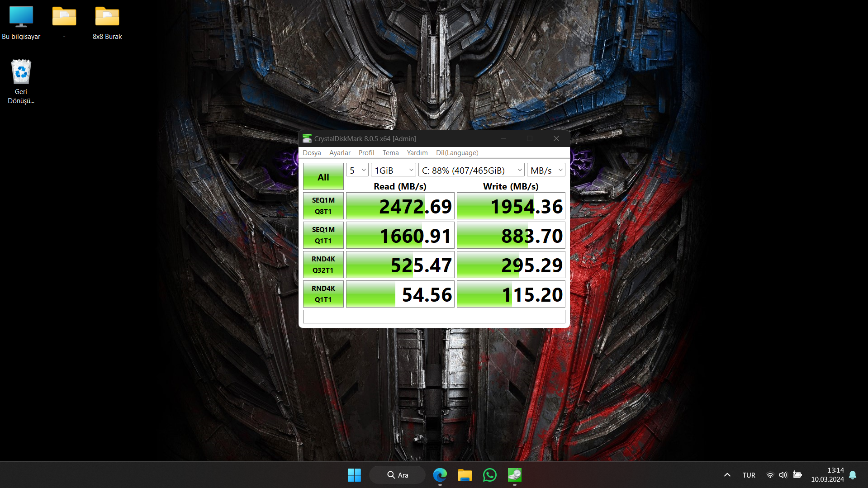Open the Wi-Fi network tray icon
The image size is (868, 488).
(770, 475)
